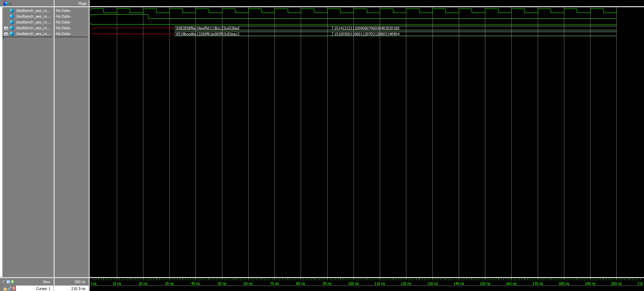Viewport: 644px width, 291px height.
Task: Expand the fifth testbench_aes_ro signal bus
Action: coord(6,34)
